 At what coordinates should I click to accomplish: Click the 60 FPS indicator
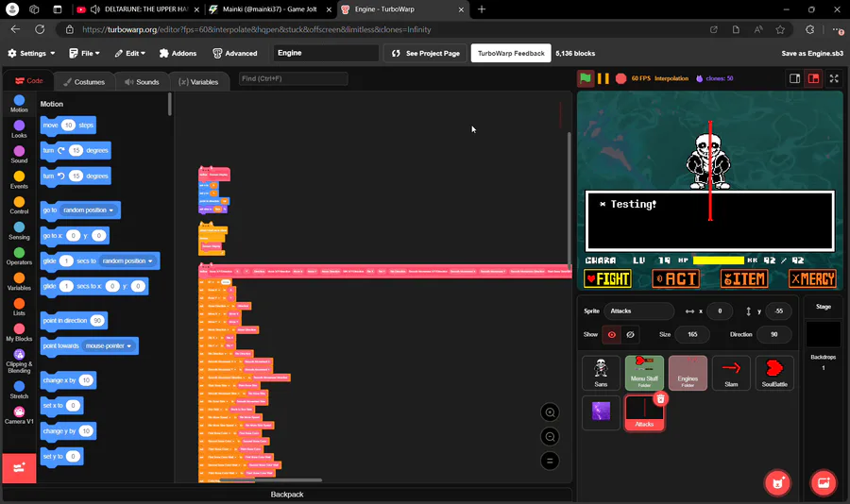[640, 78]
